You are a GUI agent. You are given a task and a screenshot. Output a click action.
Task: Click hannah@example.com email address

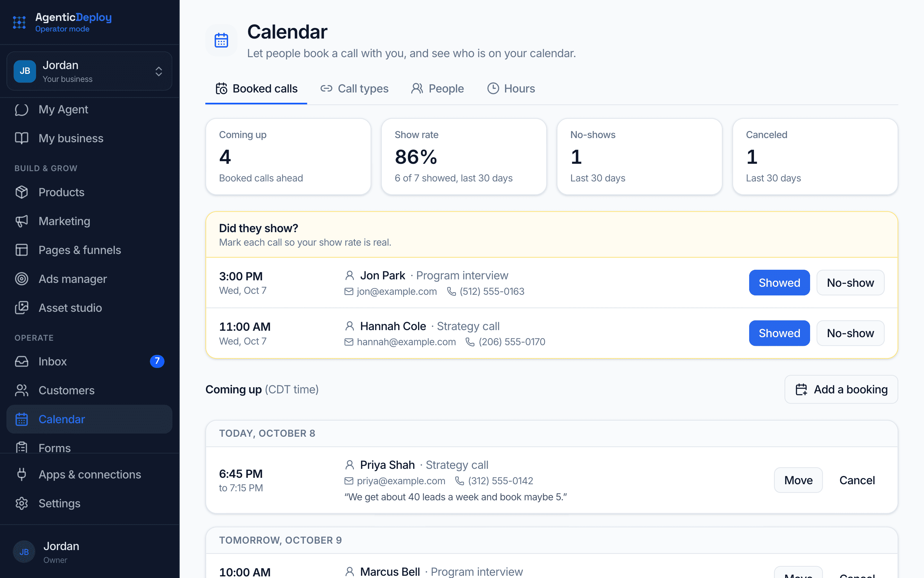406,342
